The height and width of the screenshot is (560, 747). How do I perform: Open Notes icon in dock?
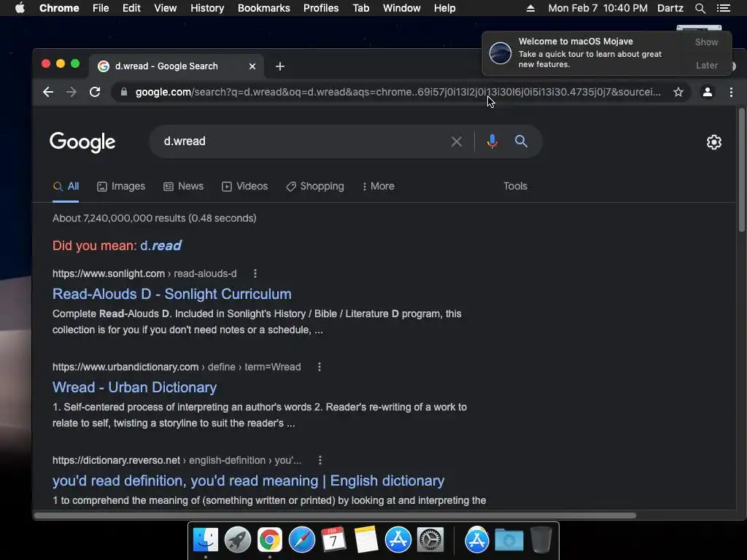tap(366, 540)
